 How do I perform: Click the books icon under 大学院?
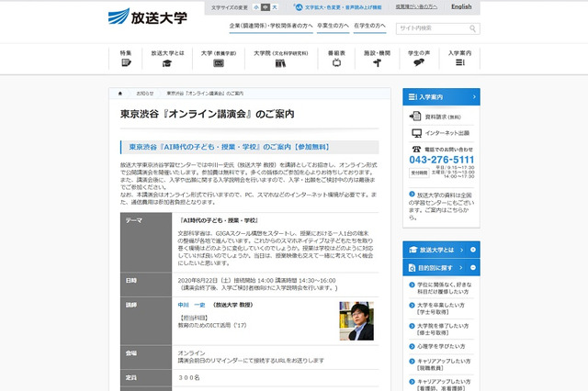coord(280,63)
